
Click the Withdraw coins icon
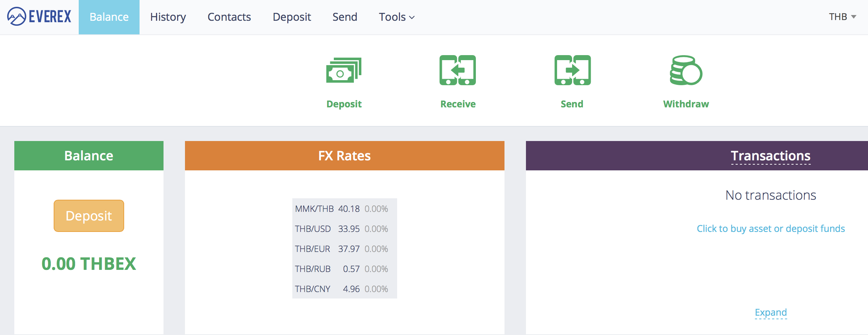686,70
